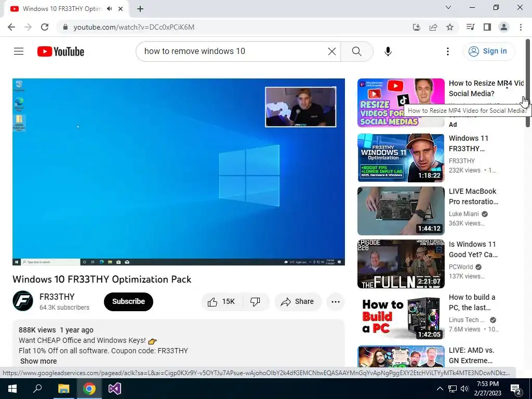Open taskbar search magnifier
This screenshot has height=399, width=532.
pos(37,389)
